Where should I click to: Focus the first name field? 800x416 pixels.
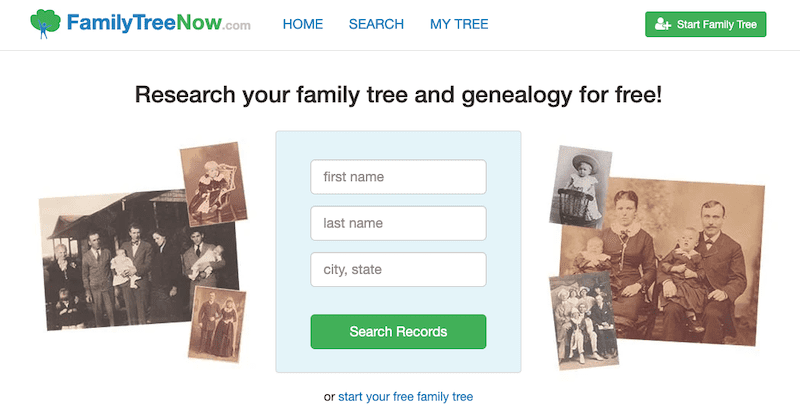(x=398, y=177)
